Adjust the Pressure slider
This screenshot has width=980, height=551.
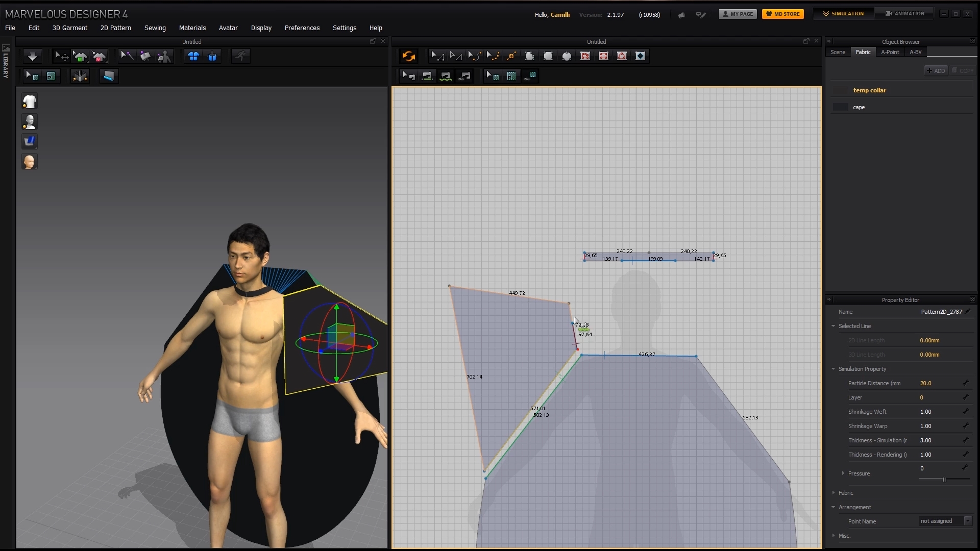pos(944,479)
